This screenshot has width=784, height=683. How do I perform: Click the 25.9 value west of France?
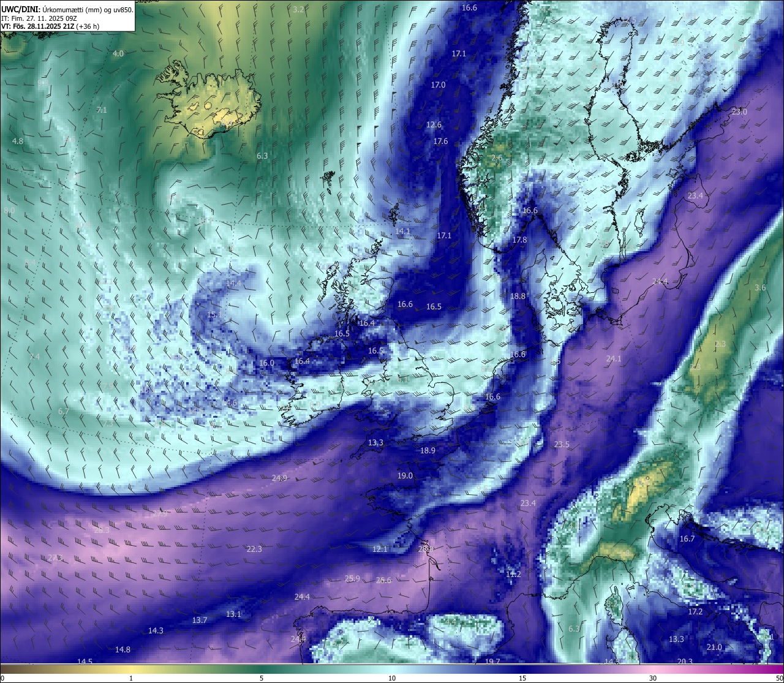(x=352, y=579)
